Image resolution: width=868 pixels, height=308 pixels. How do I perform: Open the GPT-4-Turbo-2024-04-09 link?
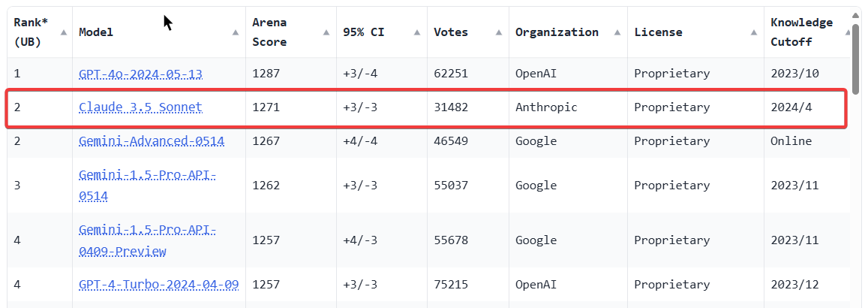pos(159,285)
